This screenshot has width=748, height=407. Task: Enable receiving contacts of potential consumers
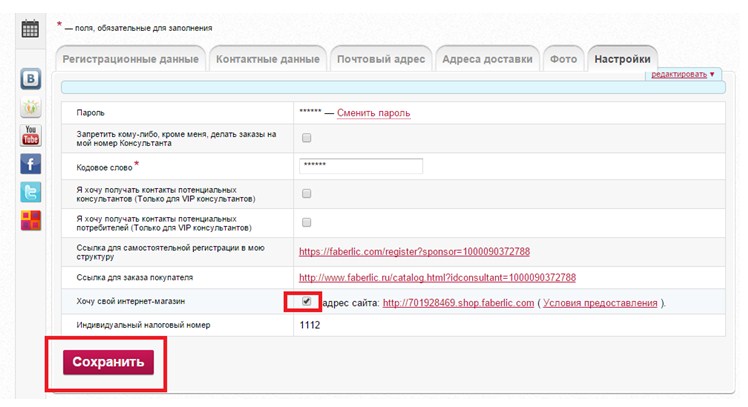pyautogui.click(x=307, y=222)
